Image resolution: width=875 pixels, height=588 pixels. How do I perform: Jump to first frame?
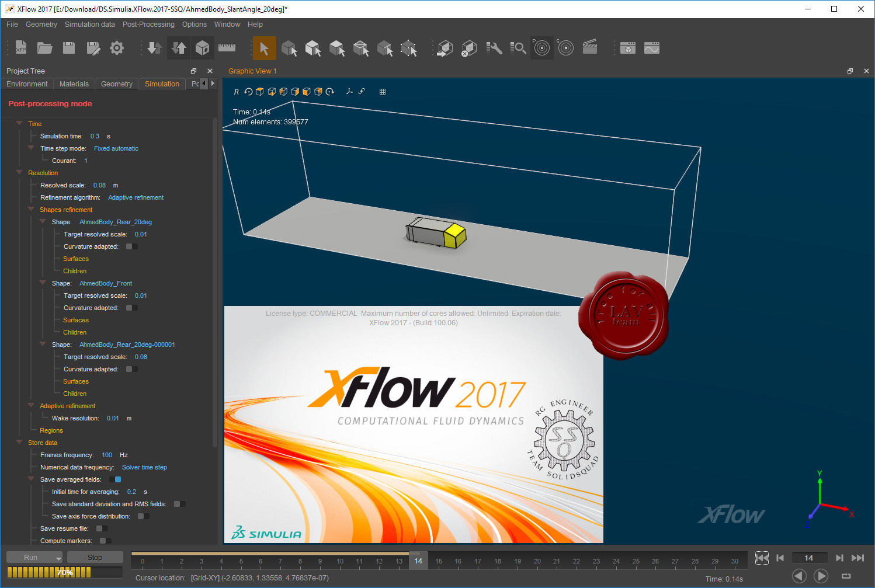pos(762,558)
